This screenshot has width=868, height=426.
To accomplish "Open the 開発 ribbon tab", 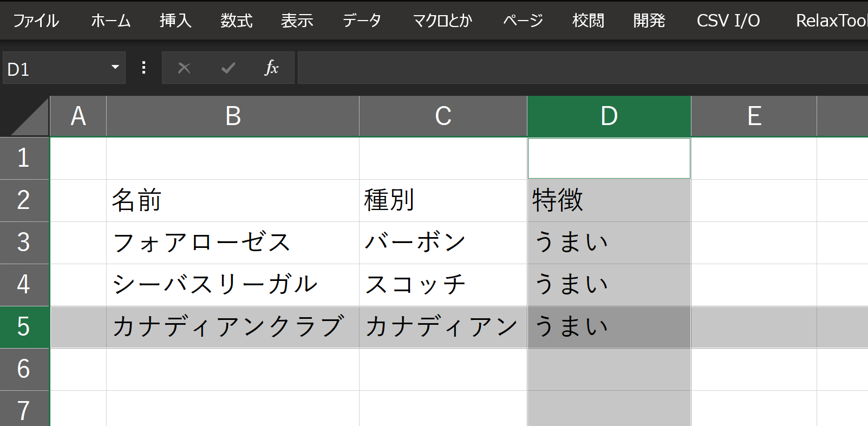I will coord(649,21).
